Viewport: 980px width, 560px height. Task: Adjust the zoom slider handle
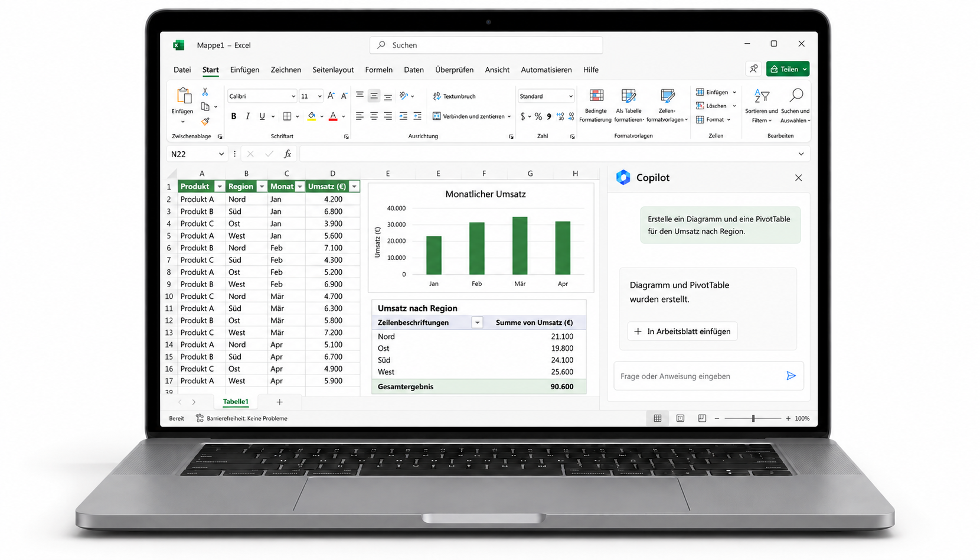point(753,418)
